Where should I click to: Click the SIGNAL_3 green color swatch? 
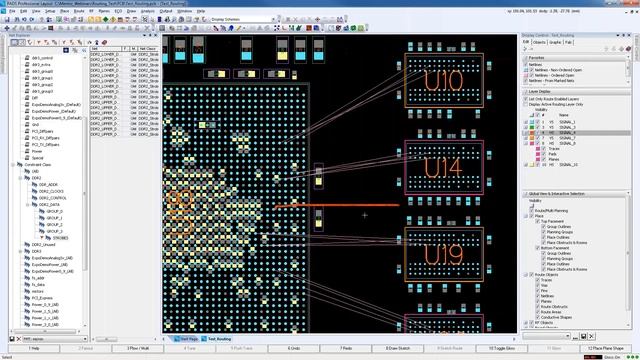point(532,127)
